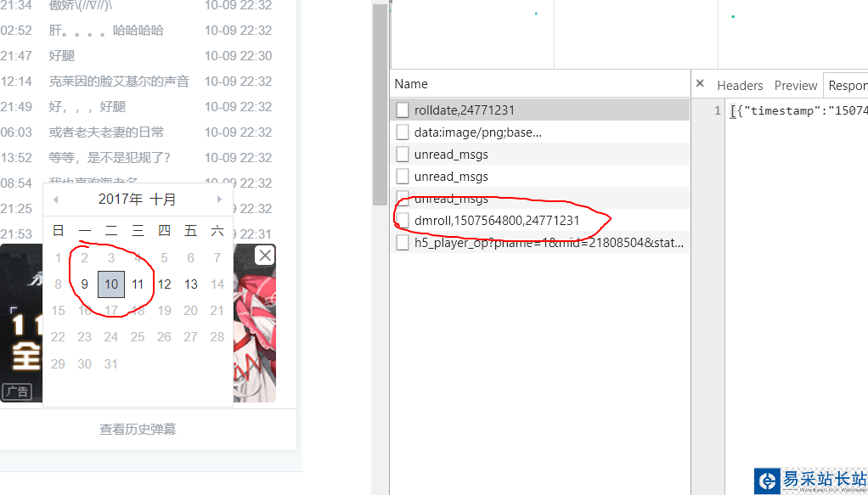
Task: Click file icon beside dmroll,1507564800,24771231
Action: (x=403, y=221)
